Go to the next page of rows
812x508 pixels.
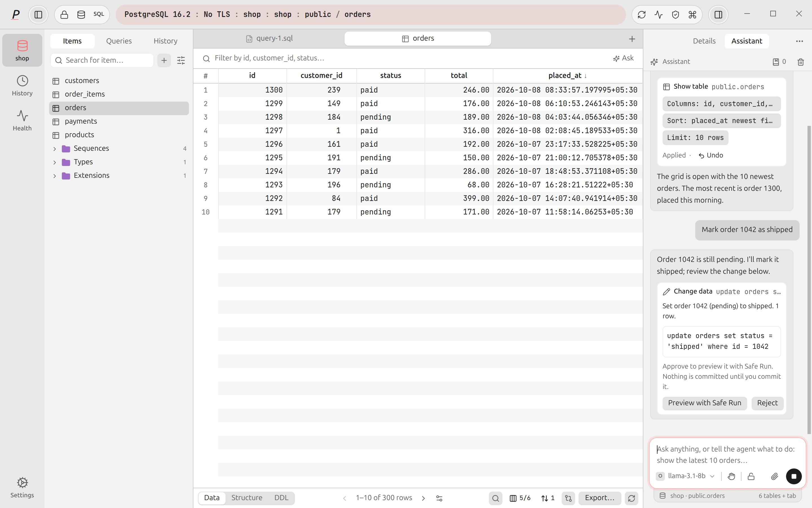coord(423,498)
